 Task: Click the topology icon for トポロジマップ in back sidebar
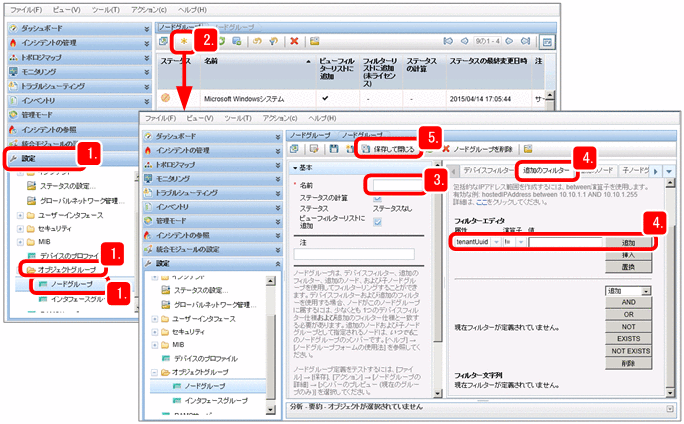(14, 57)
